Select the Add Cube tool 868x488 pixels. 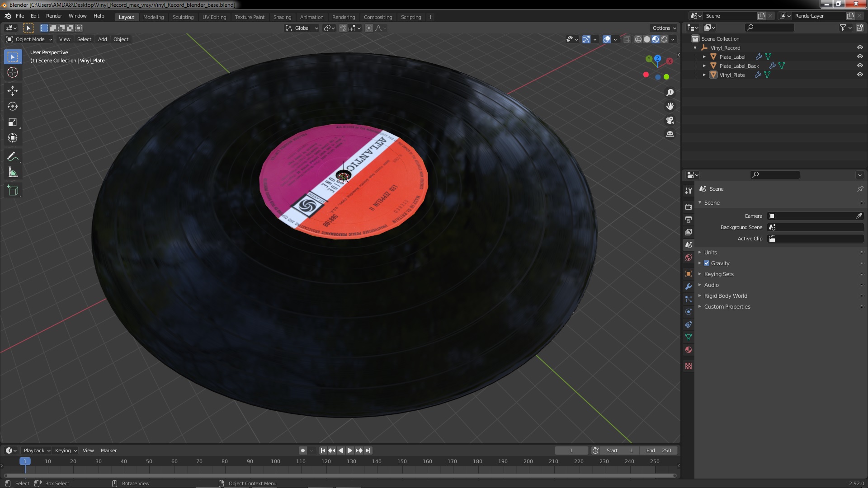click(13, 191)
